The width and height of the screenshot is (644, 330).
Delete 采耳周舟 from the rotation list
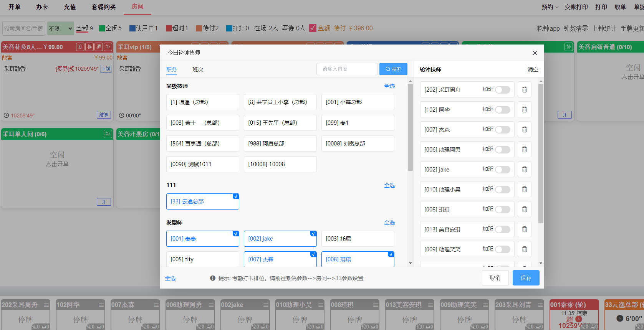(x=524, y=90)
